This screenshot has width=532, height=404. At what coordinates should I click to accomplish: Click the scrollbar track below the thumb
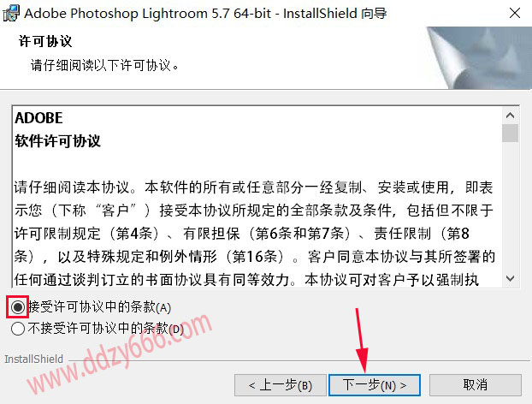tap(510, 206)
